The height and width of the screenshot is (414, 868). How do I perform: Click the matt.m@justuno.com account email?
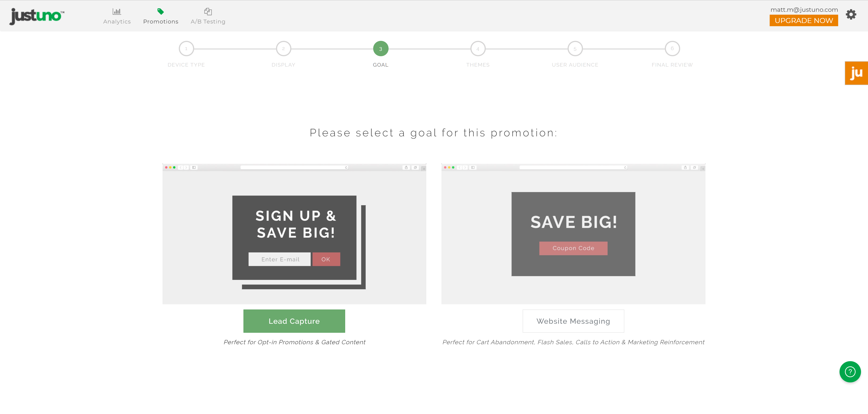tap(804, 10)
